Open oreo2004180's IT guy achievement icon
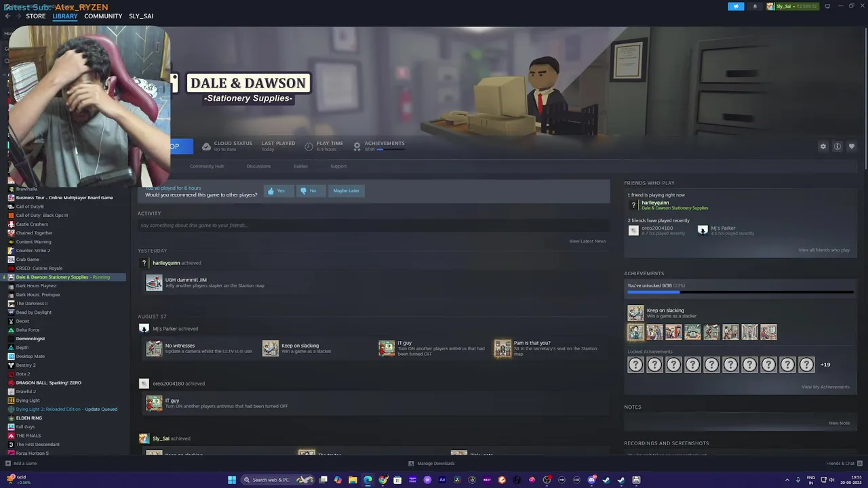 coord(154,403)
